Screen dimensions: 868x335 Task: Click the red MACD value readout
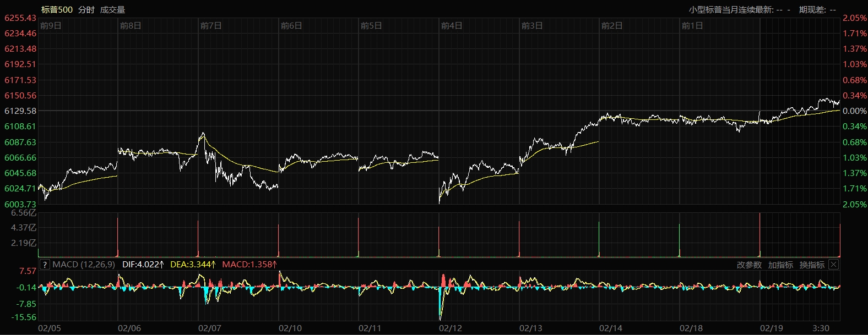[249, 265]
